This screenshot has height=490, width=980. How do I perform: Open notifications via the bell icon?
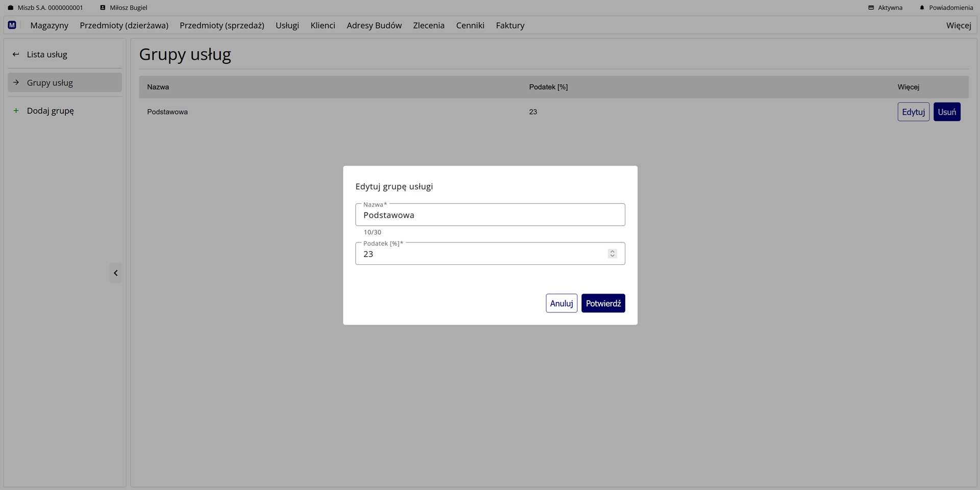(922, 8)
